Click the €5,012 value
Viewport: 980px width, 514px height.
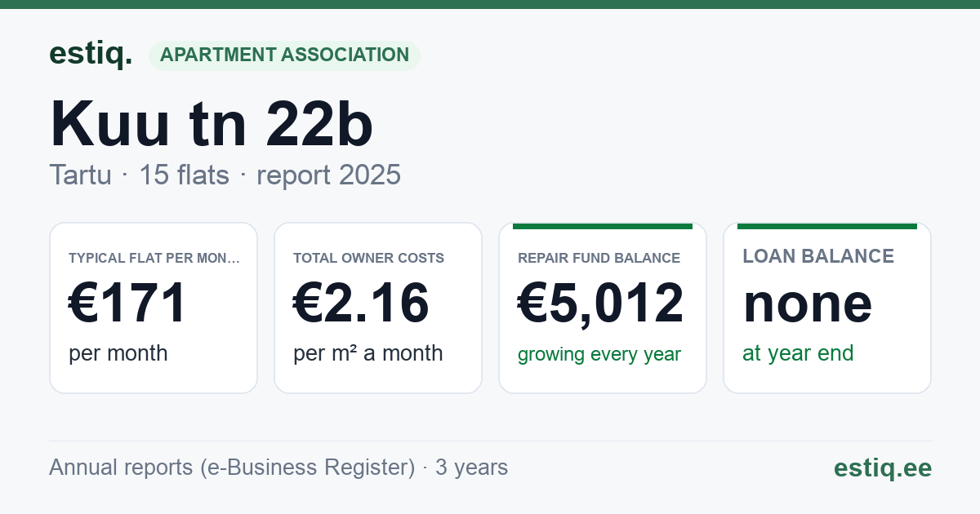601,303
